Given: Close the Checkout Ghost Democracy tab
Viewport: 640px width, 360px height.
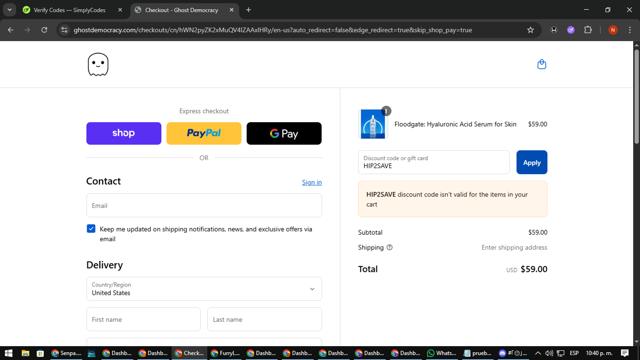Looking at the screenshot, I should tap(231, 10).
